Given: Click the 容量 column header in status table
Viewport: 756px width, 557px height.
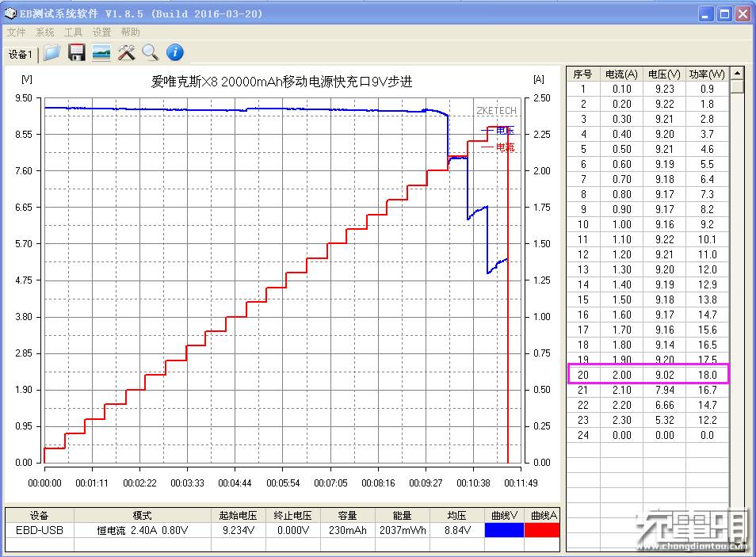Looking at the screenshot, I should point(347,516).
